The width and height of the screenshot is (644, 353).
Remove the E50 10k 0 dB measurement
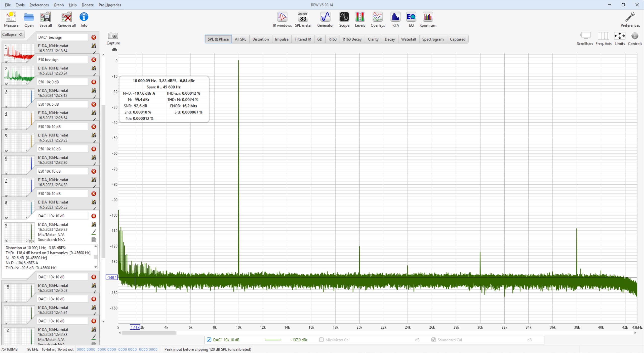94,82
